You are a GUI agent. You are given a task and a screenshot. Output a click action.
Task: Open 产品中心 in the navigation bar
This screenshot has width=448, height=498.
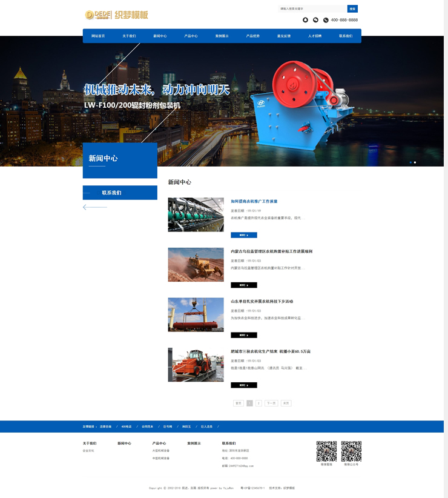[191, 36]
